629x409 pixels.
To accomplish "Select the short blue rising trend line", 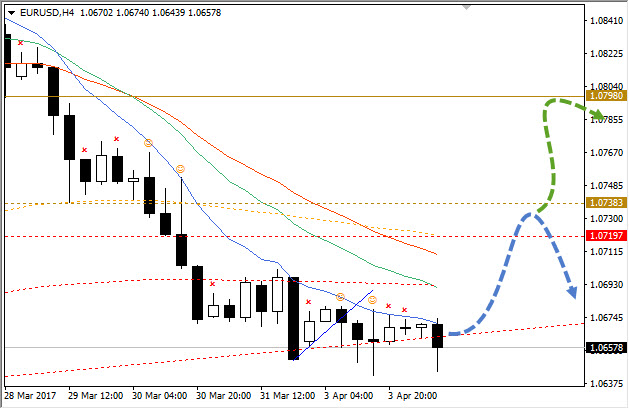I will pyautogui.click(x=333, y=325).
